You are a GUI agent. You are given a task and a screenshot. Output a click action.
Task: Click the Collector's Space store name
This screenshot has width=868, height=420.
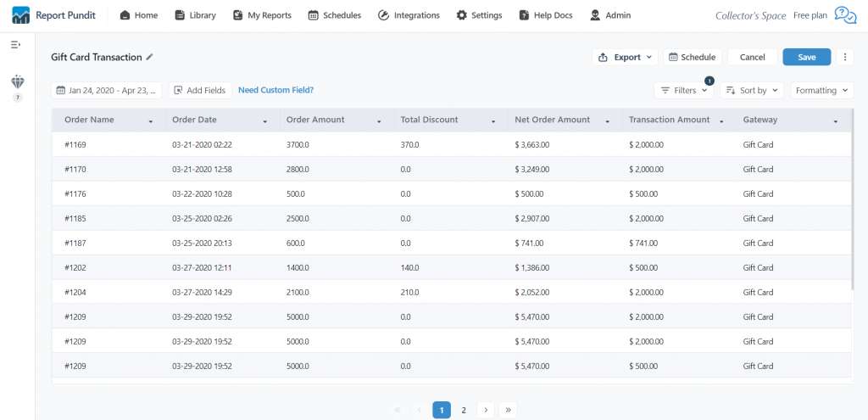[x=751, y=15]
